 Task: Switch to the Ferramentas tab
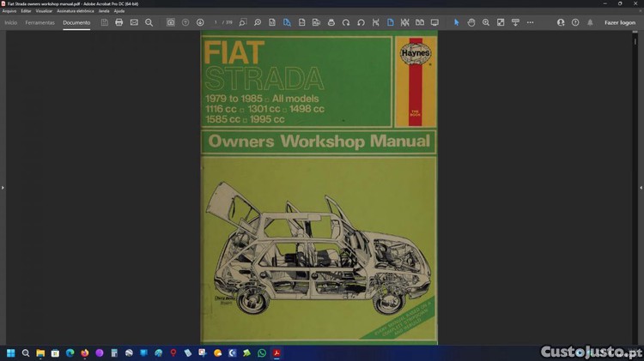pyautogui.click(x=40, y=22)
